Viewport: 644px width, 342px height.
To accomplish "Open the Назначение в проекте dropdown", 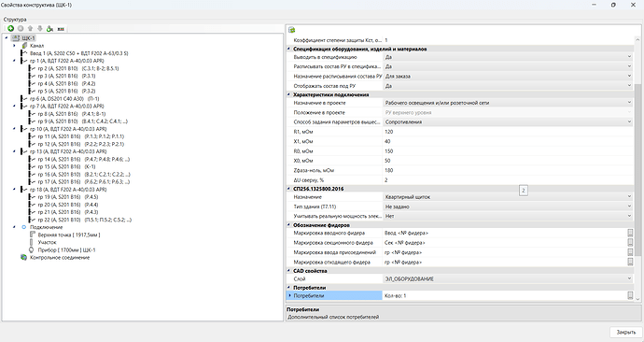I will coord(629,103).
